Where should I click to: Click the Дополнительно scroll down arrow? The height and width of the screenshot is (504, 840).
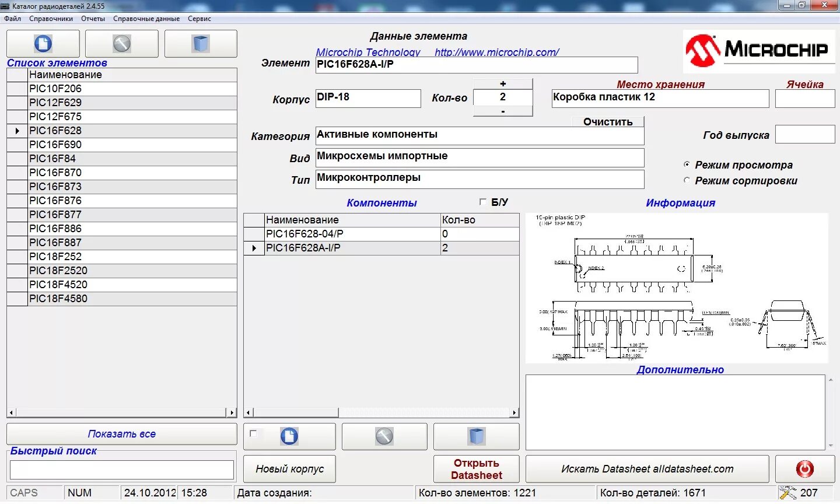pyautogui.click(x=831, y=445)
